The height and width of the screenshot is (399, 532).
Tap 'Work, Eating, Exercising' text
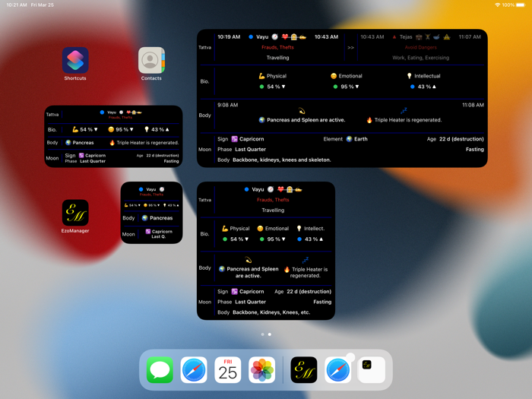(421, 58)
